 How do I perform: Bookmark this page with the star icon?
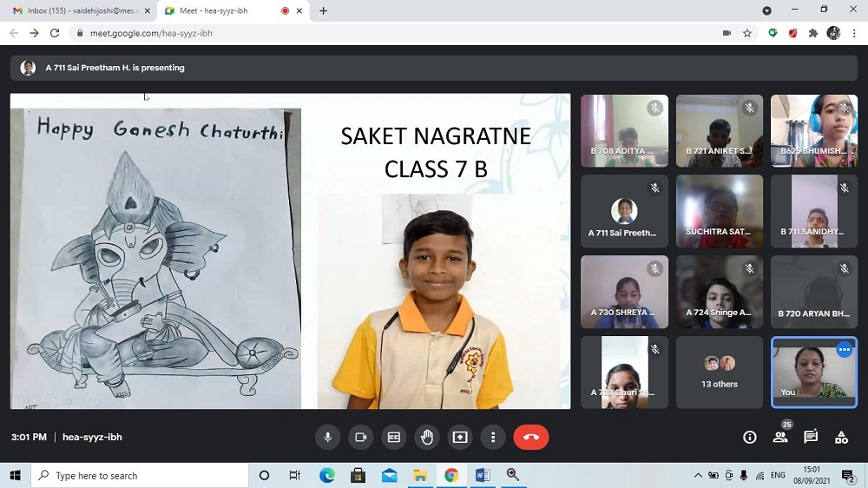click(x=747, y=33)
